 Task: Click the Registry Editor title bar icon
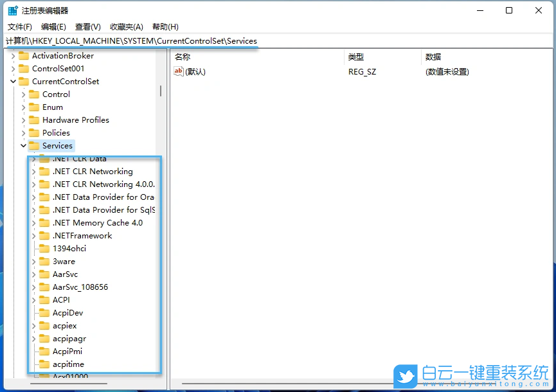pos(12,10)
